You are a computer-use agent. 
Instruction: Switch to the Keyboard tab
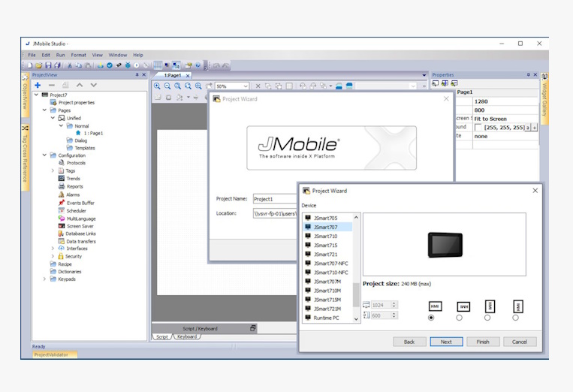click(x=187, y=336)
